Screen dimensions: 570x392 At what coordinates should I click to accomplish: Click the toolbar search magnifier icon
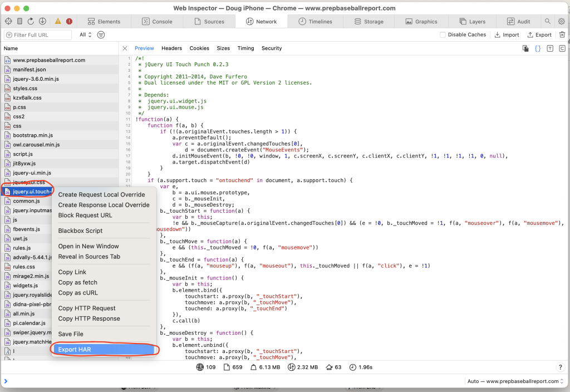pyautogui.click(x=548, y=22)
